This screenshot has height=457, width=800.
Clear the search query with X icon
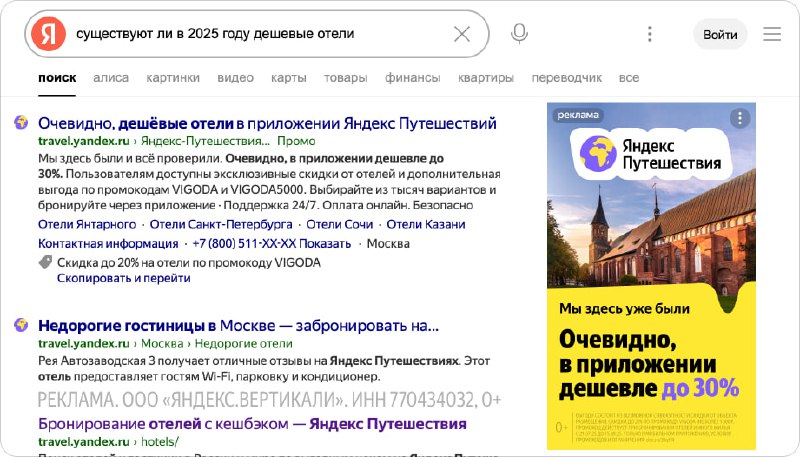click(x=462, y=34)
